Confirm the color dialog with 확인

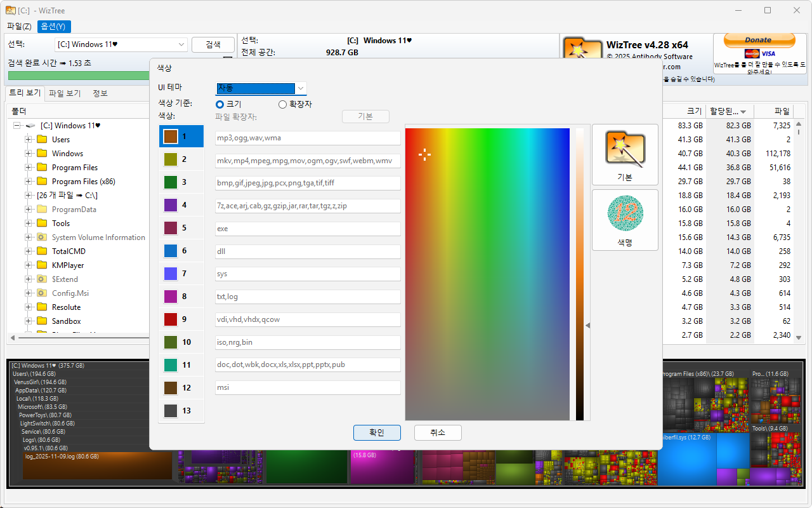(x=377, y=432)
